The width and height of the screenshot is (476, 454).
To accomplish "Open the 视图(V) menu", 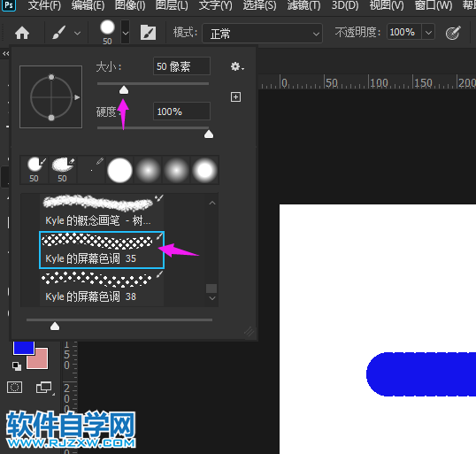I will [387, 5].
